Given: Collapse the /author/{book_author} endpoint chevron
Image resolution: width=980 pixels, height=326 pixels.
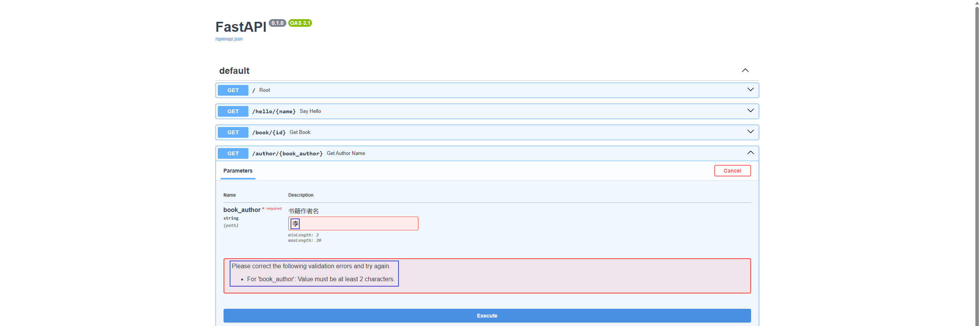Looking at the screenshot, I should click(x=750, y=153).
